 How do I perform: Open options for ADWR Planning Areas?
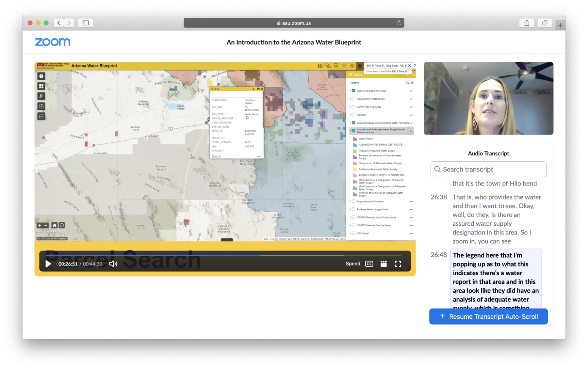412,107
